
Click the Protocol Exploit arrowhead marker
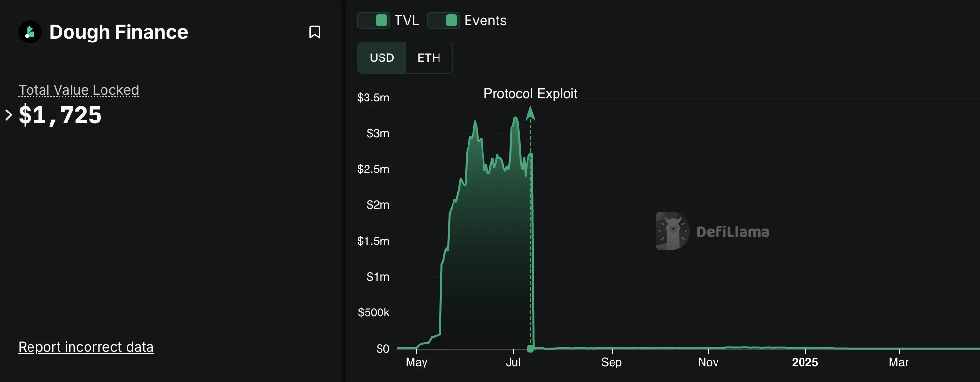tap(530, 113)
